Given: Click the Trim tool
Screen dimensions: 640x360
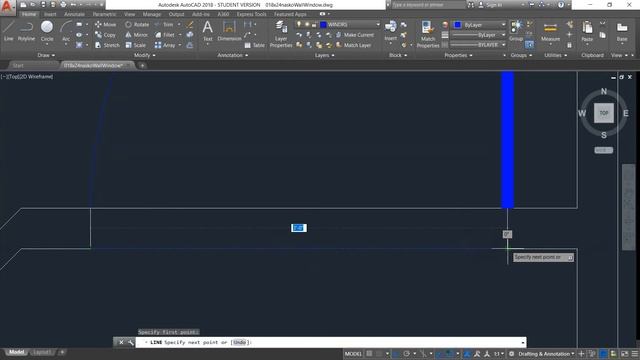Looking at the screenshot, I should click(x=164, y=24).
